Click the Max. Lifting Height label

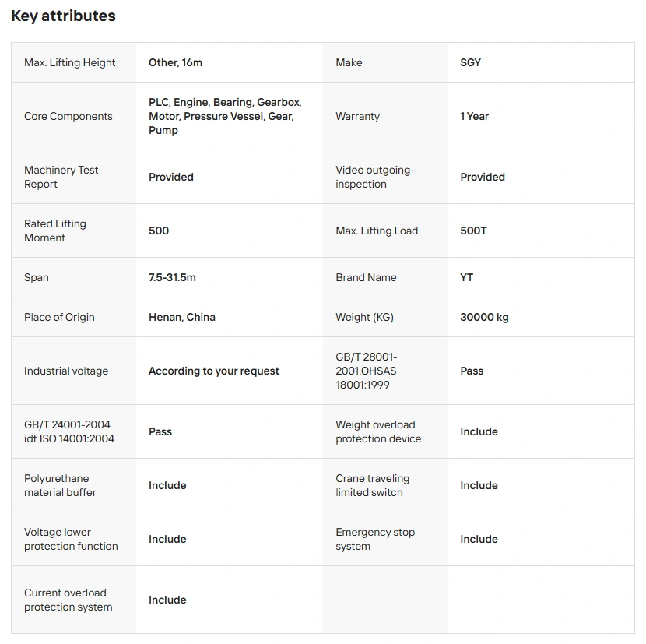[70, 62]
